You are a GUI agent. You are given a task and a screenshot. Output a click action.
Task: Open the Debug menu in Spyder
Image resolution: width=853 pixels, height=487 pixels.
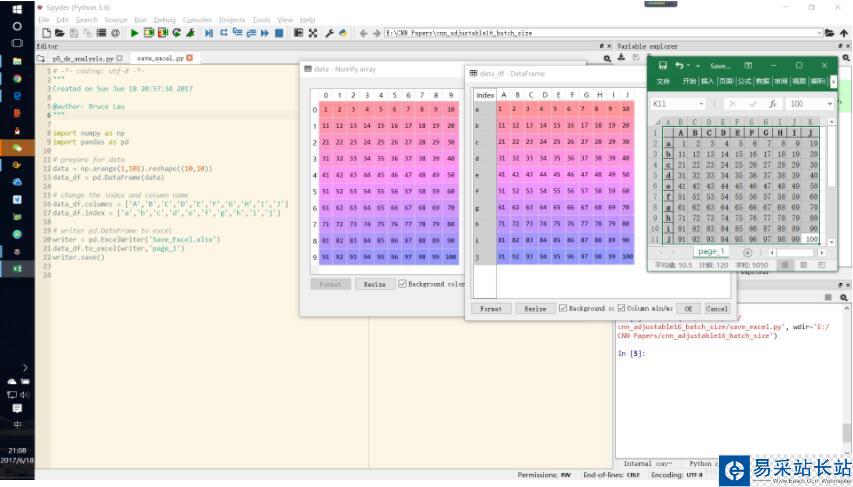pos(164,20)
